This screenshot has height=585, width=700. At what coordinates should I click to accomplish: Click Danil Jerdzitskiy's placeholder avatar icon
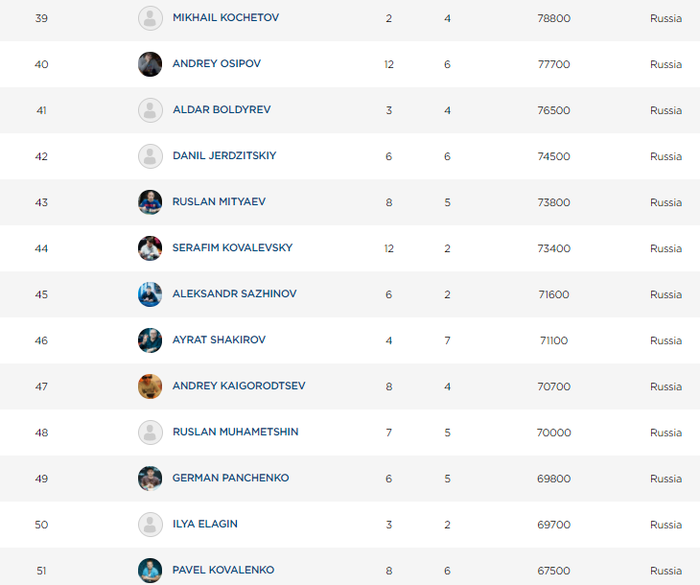tap(150, 156)
